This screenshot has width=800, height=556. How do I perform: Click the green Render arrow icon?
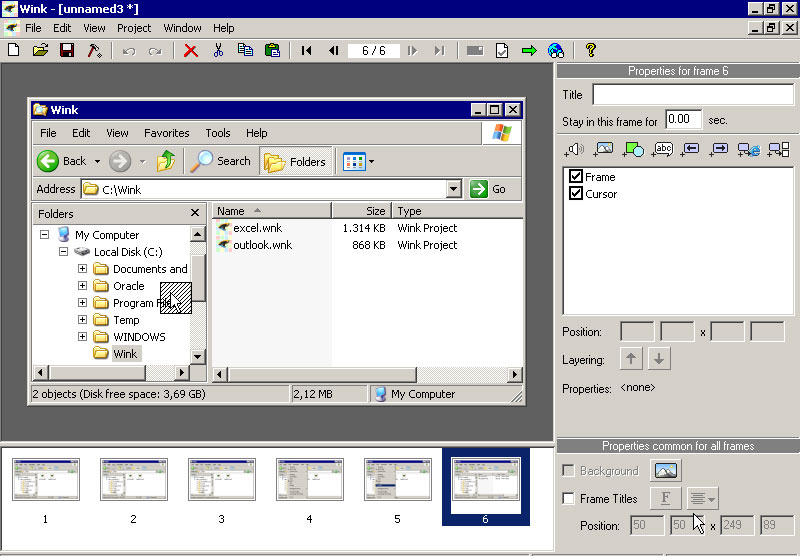click(x=529, y=50)
